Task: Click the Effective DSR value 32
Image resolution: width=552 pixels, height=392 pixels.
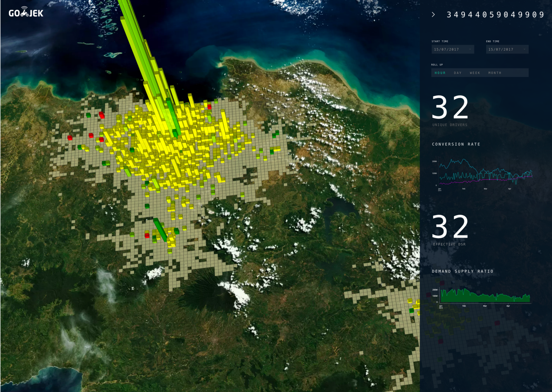Action: [x=451, y=227]
